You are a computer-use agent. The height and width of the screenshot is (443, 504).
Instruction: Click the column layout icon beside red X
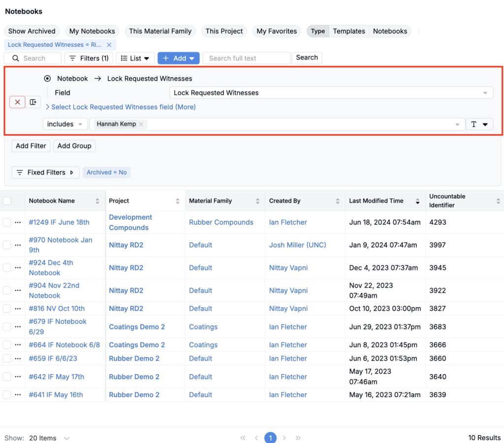pos(33,102)
